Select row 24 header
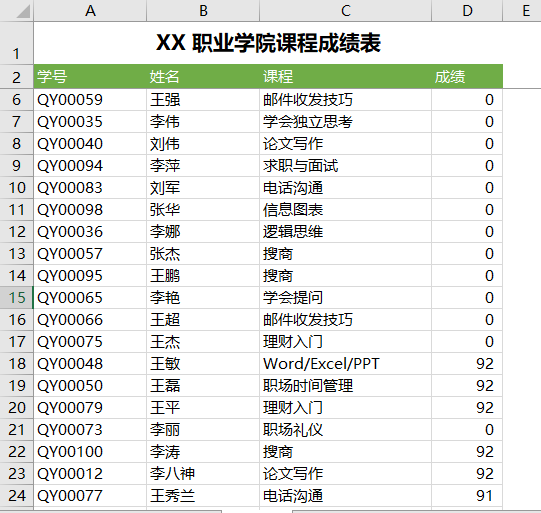The image size is (541, 513). tap(17, 496)
